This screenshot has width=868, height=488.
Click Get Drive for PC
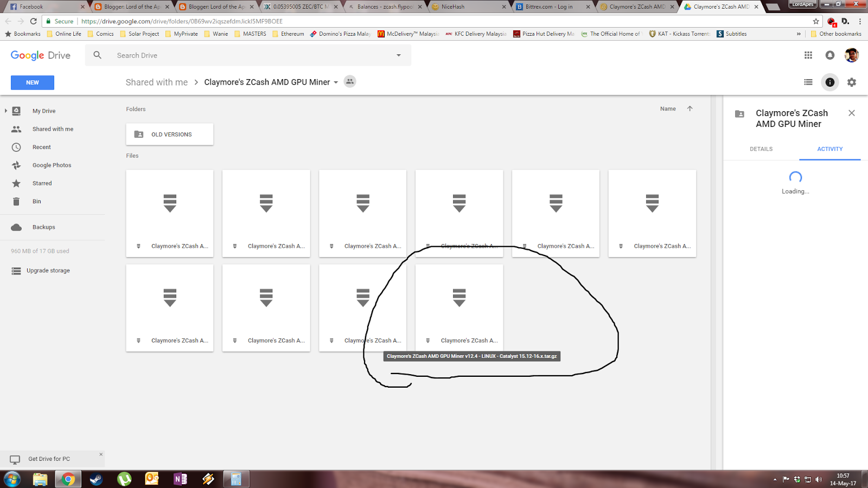49,459
